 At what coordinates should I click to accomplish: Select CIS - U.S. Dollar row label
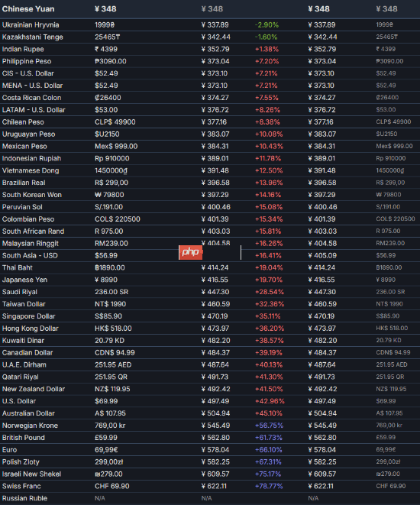click(x=27, y=73)
